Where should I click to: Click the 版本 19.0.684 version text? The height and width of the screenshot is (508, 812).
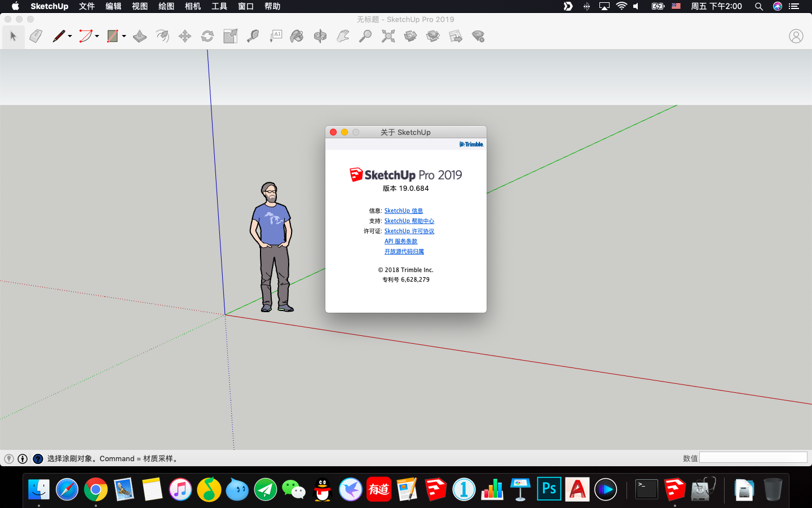click(406, 189)
